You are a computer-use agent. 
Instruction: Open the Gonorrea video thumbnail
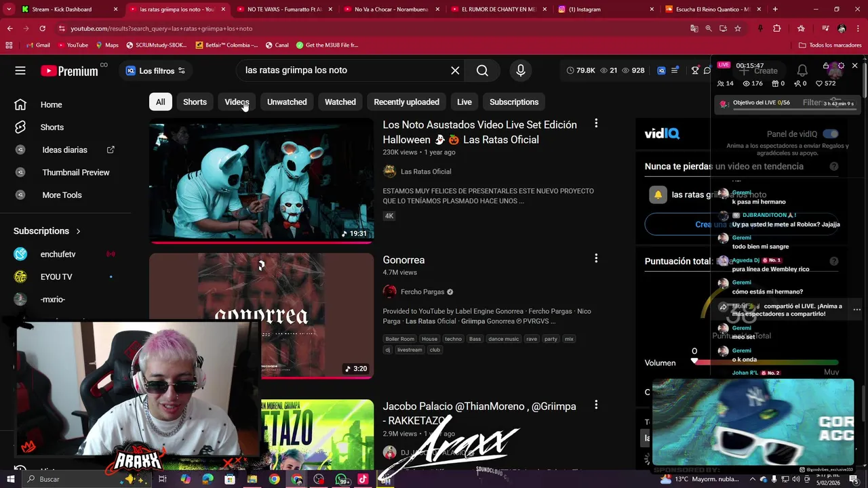point(261,315)
